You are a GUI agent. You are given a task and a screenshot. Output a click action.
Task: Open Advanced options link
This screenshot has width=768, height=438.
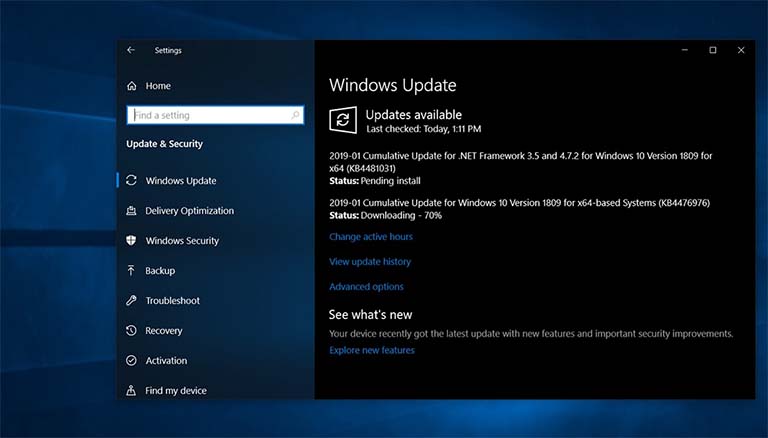pos(366,287)
